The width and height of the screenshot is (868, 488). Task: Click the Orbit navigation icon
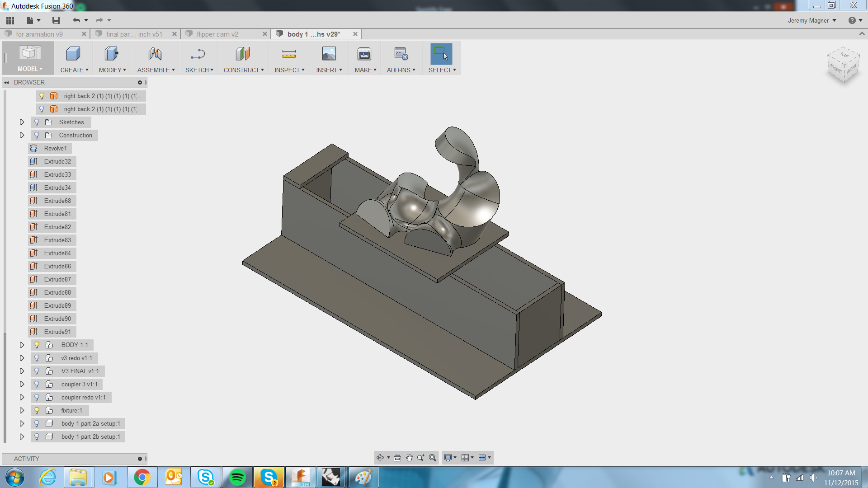[x=380, y=458]
